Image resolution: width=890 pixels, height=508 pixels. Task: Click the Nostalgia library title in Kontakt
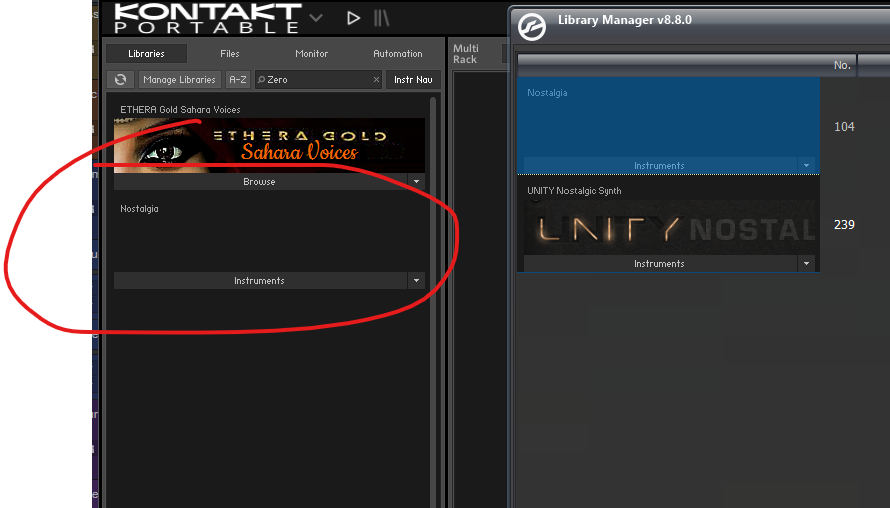click(140, 208)
